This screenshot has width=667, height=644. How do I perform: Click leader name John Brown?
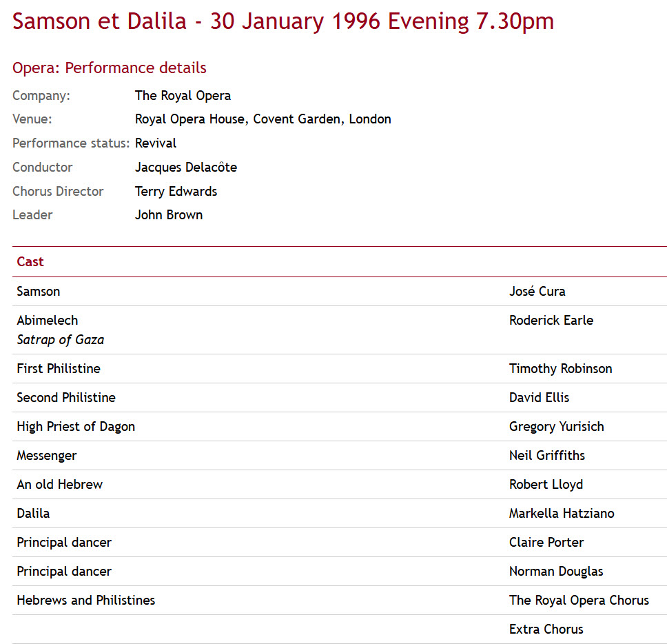pos(168,215)
